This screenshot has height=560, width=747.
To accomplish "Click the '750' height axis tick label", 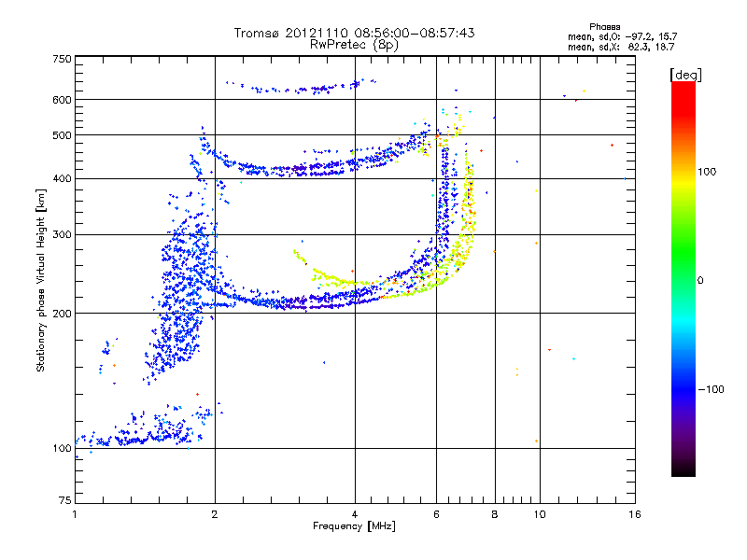I will [62, 59].
